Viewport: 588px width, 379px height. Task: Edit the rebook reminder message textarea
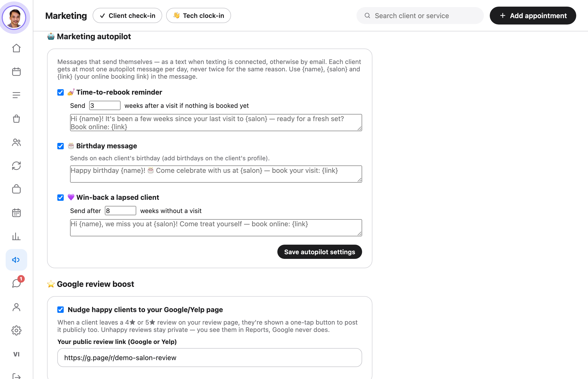click(216, 123)
